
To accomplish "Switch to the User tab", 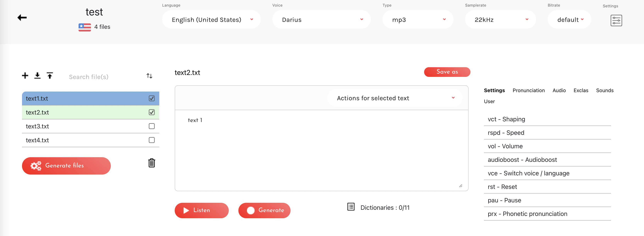I will click(x=489, y=102).
